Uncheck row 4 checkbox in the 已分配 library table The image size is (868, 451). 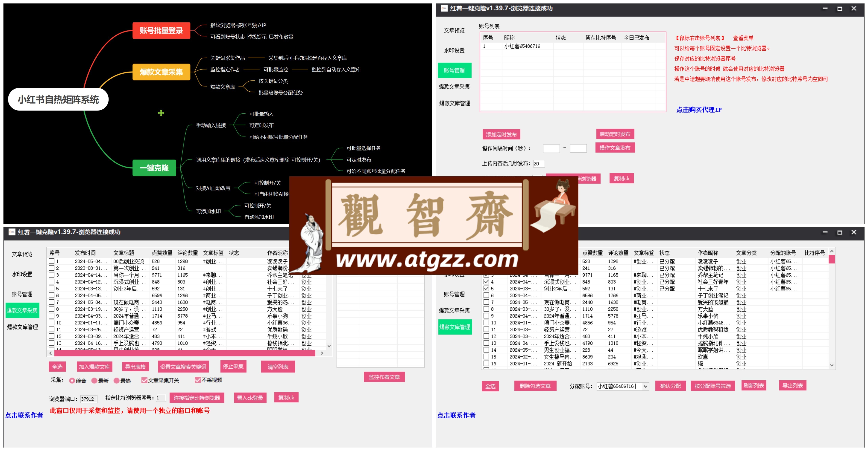(486, 282)
